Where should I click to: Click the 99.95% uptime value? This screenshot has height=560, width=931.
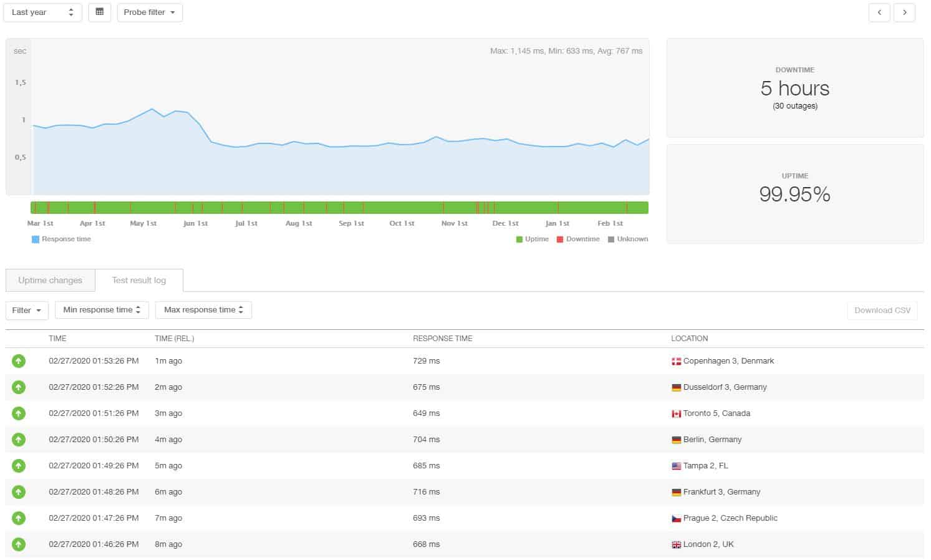tap(795, 195)
